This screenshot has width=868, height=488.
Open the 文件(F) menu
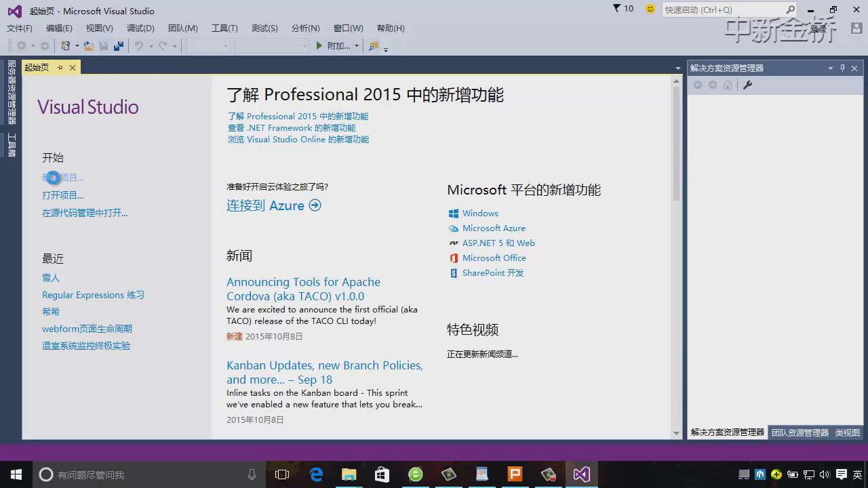(x=20, y=28)
